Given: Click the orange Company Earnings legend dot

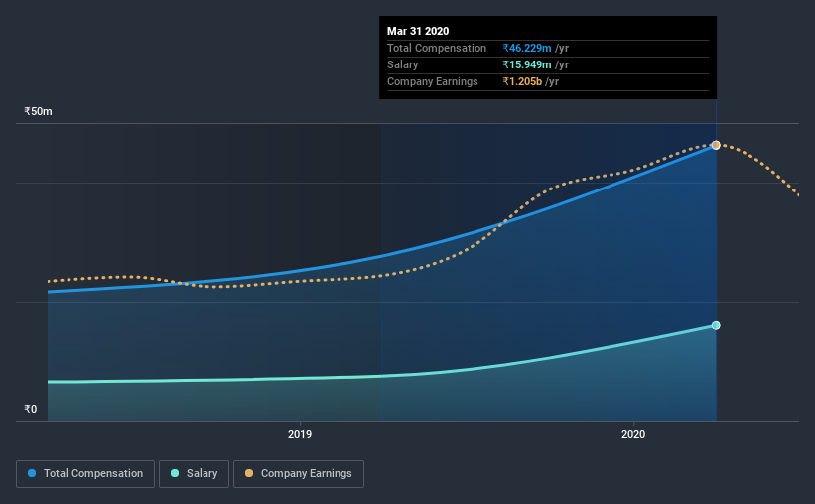Looking at the screenshot, I should click(x=249, y=473).
